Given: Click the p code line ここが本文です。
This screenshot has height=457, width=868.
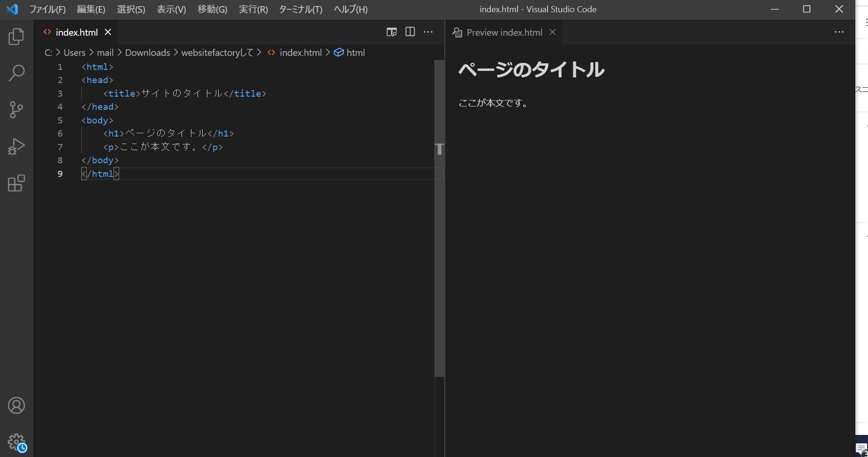Looking at the screenshot, I should 163,147.
